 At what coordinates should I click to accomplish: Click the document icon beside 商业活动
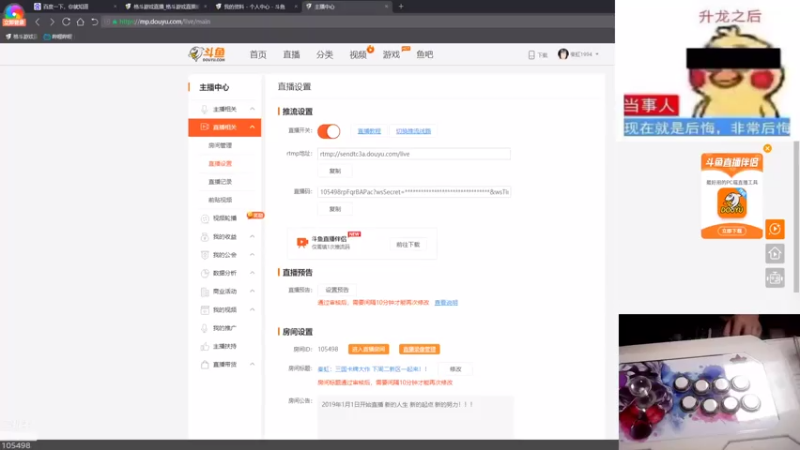[205, 291]
